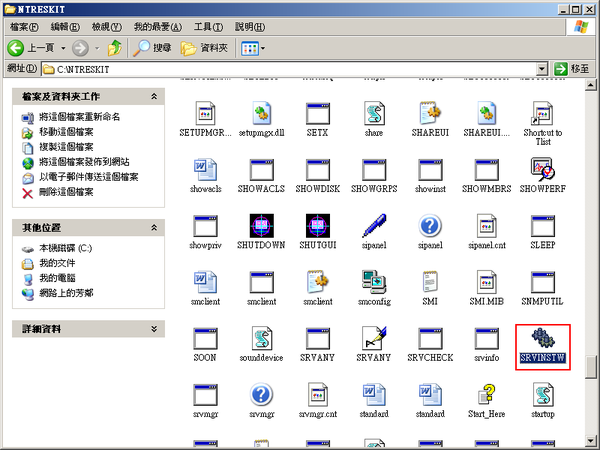Go up one folder level
The image size is (600, 450).
point(114,48)
